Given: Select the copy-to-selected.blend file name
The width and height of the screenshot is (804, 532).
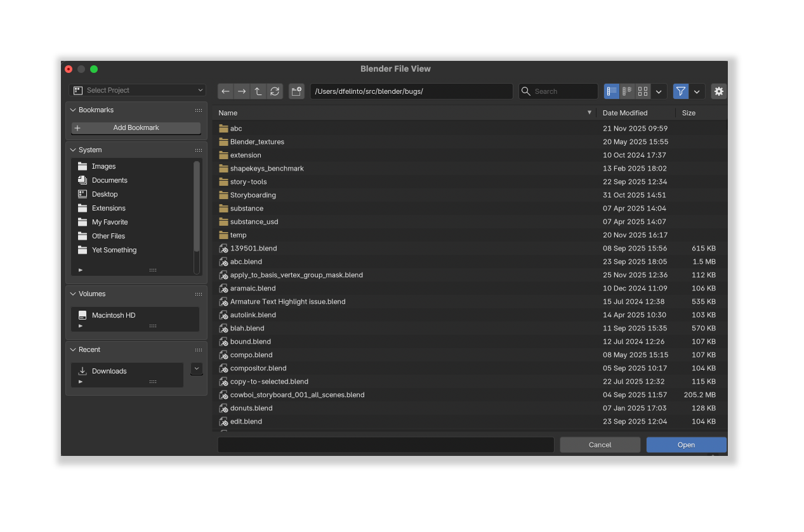Looking at the screenshot, I should click(269, 382).
